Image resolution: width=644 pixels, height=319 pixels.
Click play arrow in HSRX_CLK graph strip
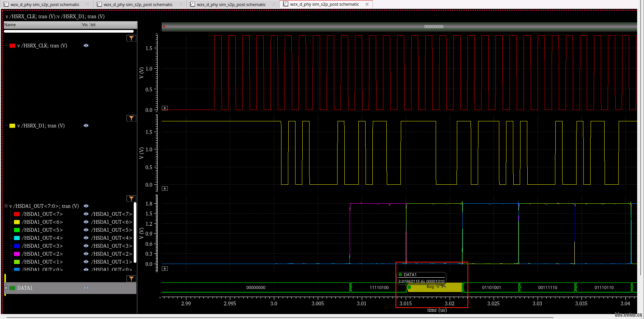tap(165, 108)
